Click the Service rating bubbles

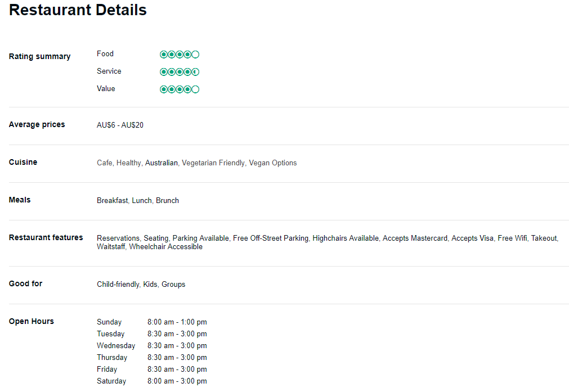click(x=180, y=72)
